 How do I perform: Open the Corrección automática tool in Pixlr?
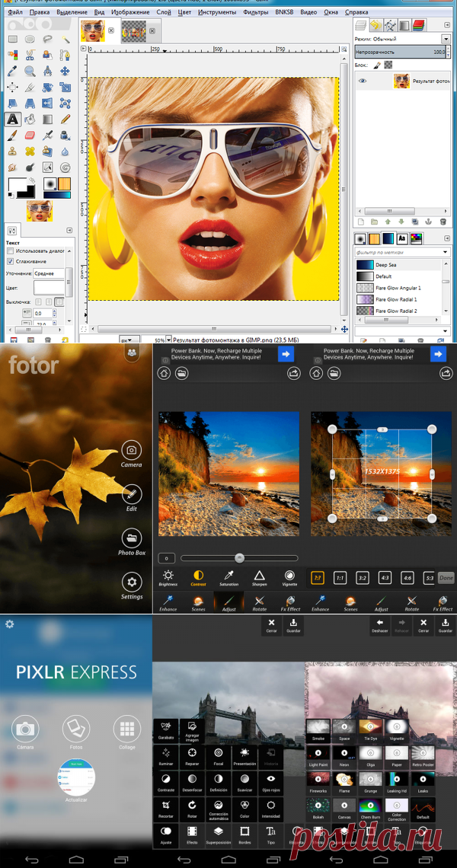click(x=219, y=810)
